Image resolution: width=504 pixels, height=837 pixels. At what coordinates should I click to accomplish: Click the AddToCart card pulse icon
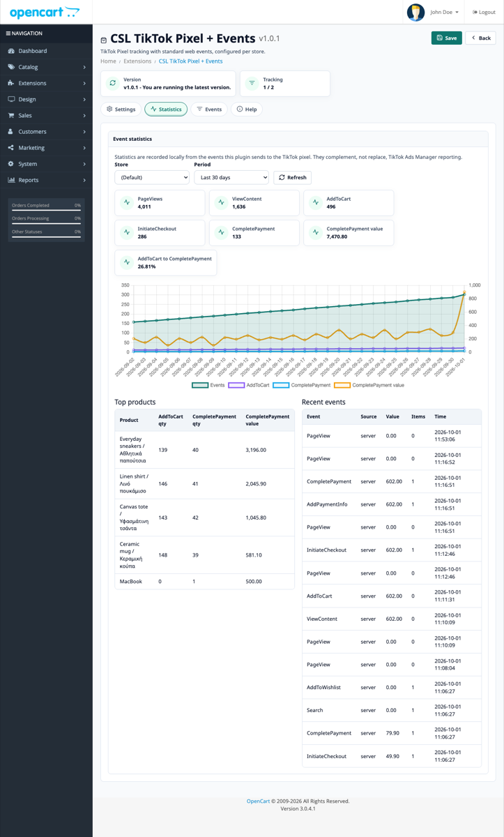pyautogui.click(x=316, y=202)
